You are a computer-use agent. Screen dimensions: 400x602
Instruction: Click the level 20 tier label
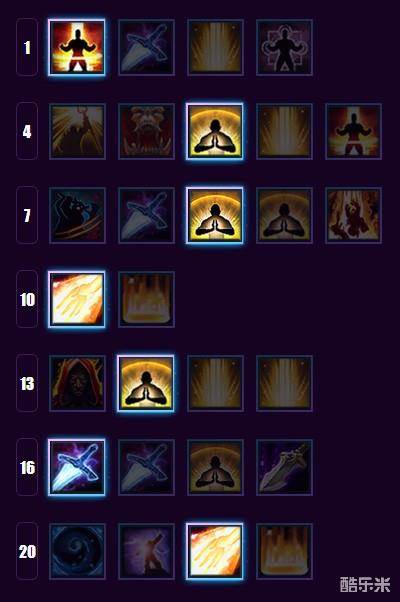click(x=27, y=551)
